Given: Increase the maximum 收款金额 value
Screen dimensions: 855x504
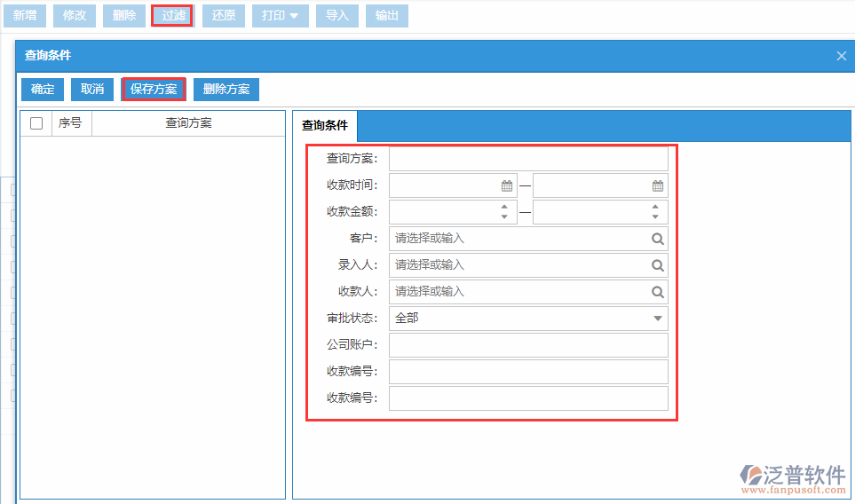Looking at the screenshot, I should 655,207.
